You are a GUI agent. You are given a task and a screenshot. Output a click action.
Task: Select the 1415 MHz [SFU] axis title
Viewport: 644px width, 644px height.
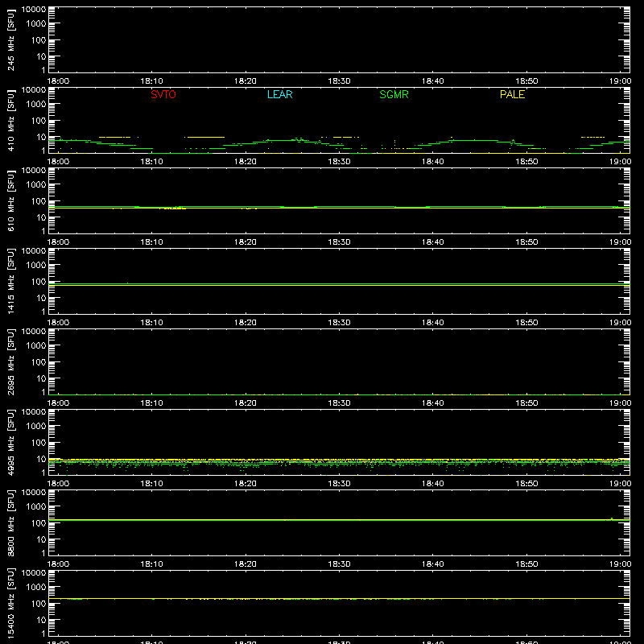[10, 281]
